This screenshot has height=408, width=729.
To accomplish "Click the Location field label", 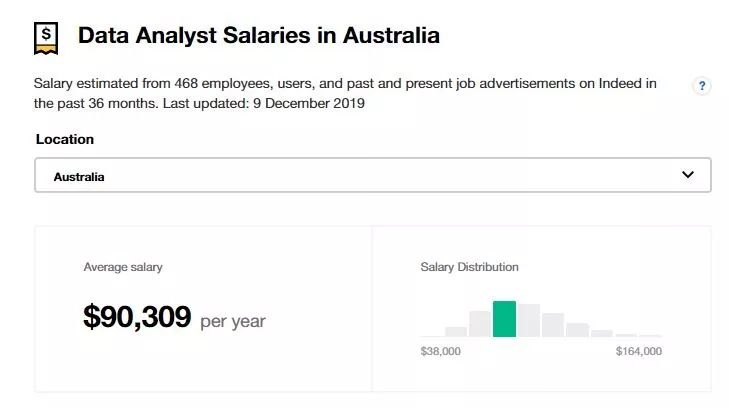I will coord(65,139).
